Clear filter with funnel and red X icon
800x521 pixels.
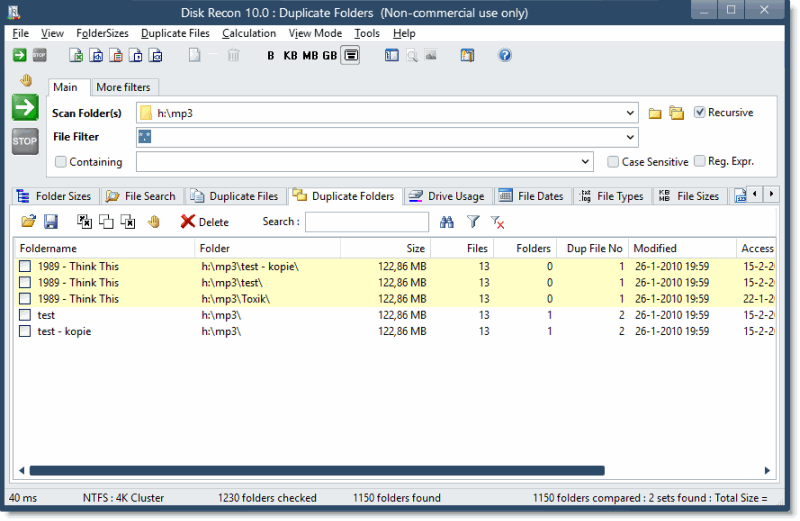497,222
